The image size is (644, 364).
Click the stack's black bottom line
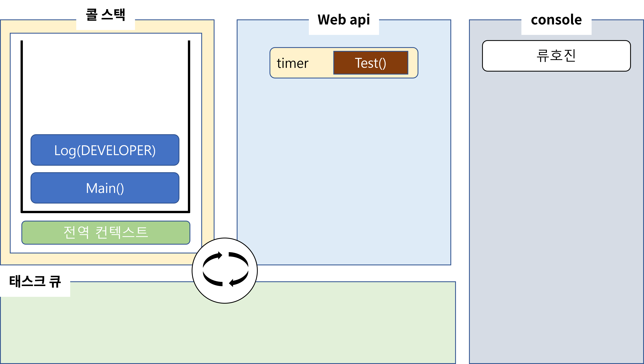click(105, 212)
